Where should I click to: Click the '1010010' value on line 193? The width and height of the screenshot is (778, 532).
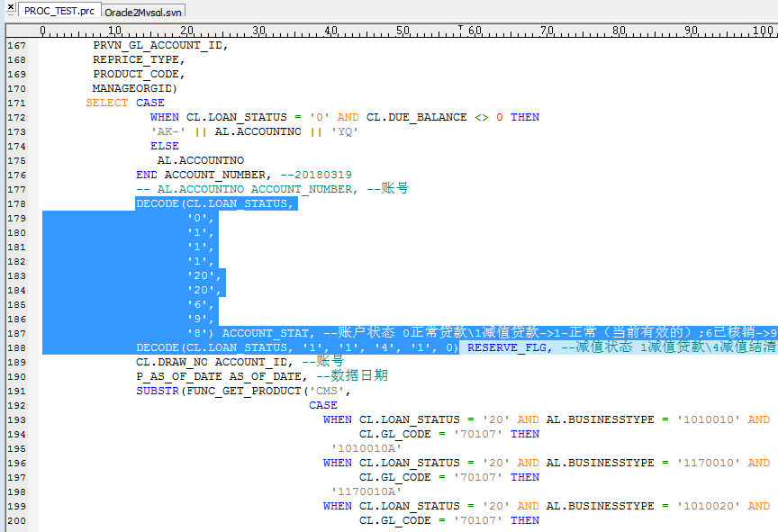point(708,420)
